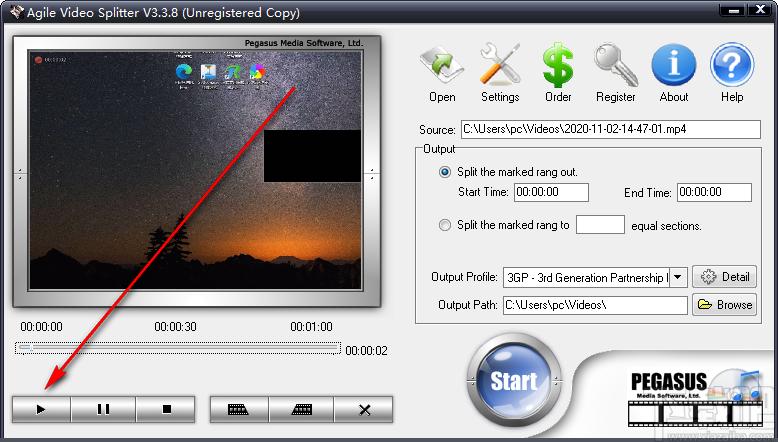This screenshot has width=778, height=442.
Task: Clear marks with the X button
Action: (364, 409)
